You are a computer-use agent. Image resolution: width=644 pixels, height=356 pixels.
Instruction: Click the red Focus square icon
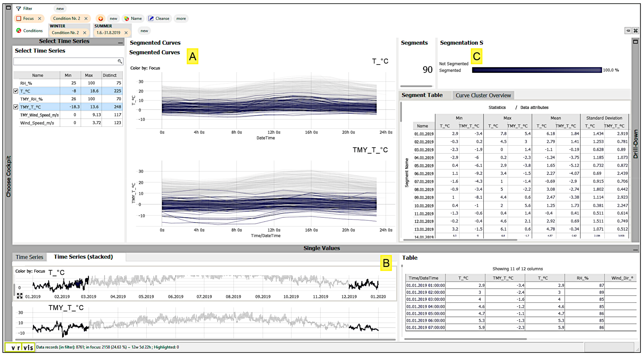click(x=19, y=18)
